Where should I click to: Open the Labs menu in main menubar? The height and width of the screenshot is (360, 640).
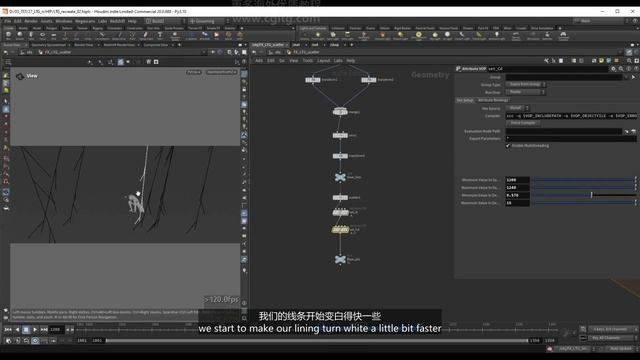(x=102, y=21)
